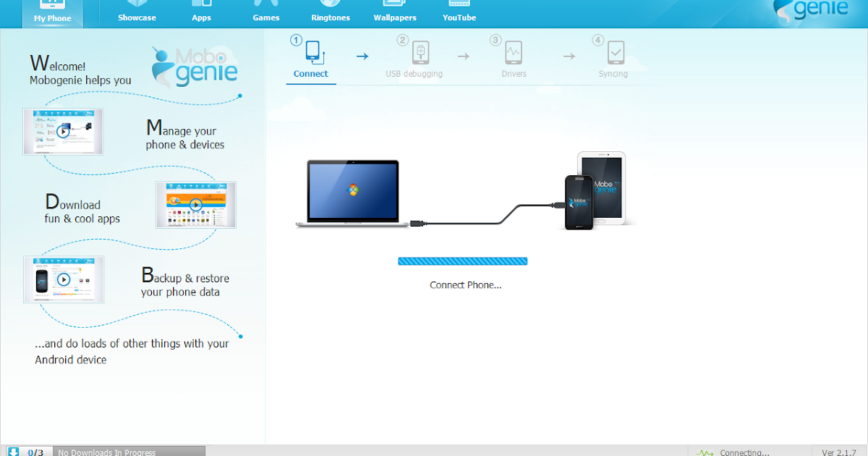
Task: Open the downloads arrow icon in status bar
Action: pos(12,452)
